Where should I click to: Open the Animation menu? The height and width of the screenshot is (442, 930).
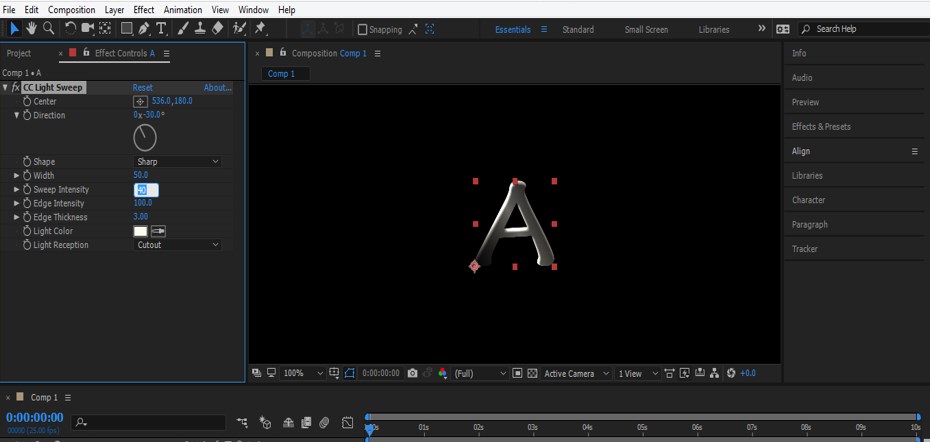tap(182, 9)
